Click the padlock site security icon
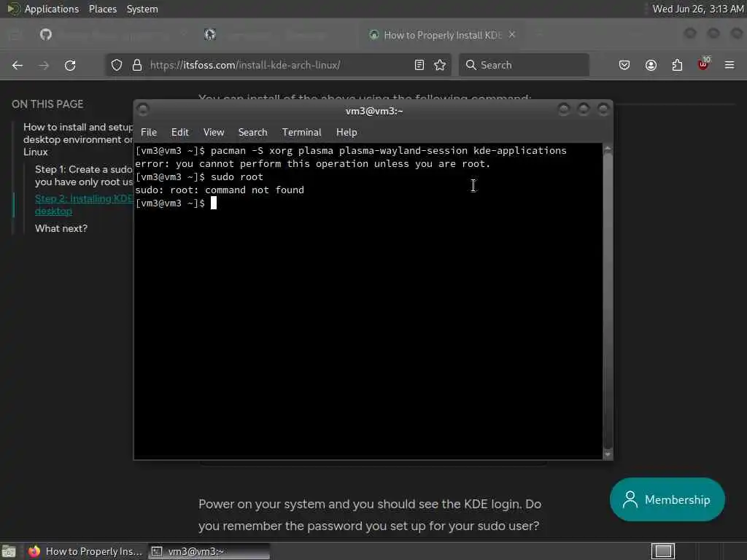Screen dimensions: 747x560 click(136, 65)
